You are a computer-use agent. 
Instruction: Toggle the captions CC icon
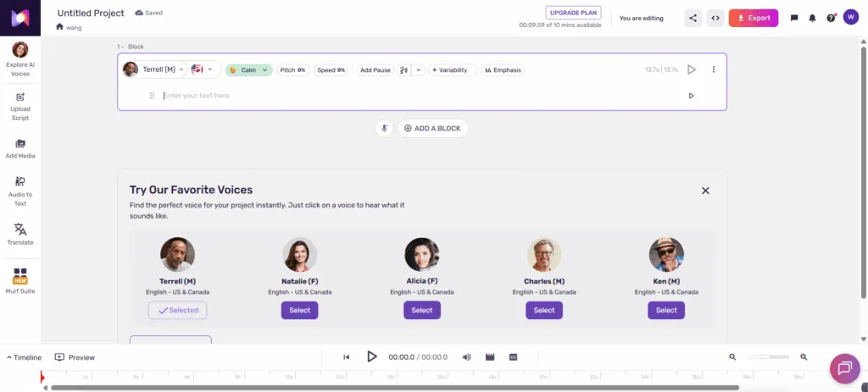click(x=513, y=357)
